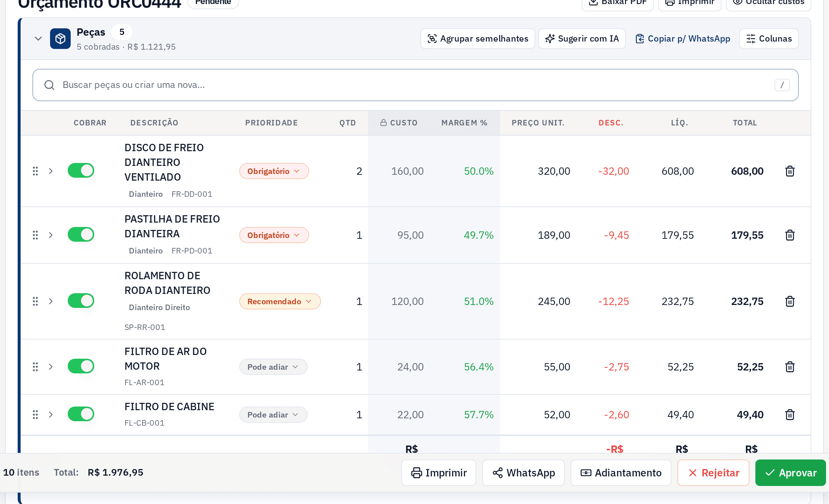Image resolution: width=829 pixels, height=504 pixels.
Task: Expand the PASTILHA DE FREIO row details
Action: coord(51,235)
